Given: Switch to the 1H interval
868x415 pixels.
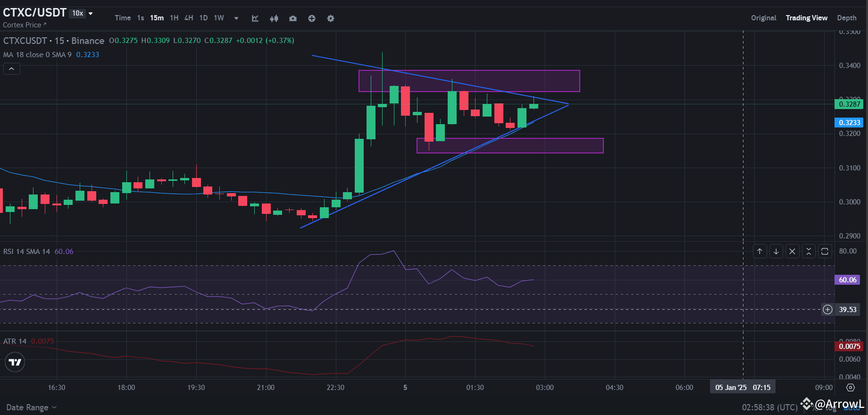Looking at the screenshot, I should click(x=174, y=18).
